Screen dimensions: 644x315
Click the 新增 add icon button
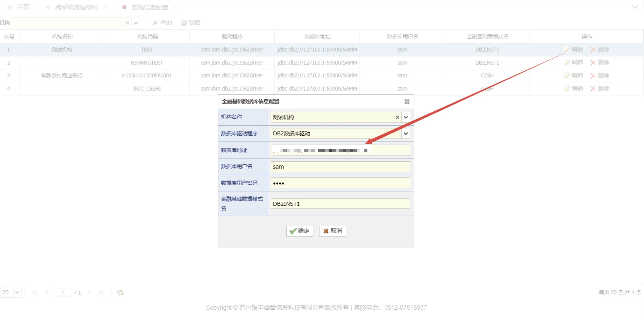point(190,23)
